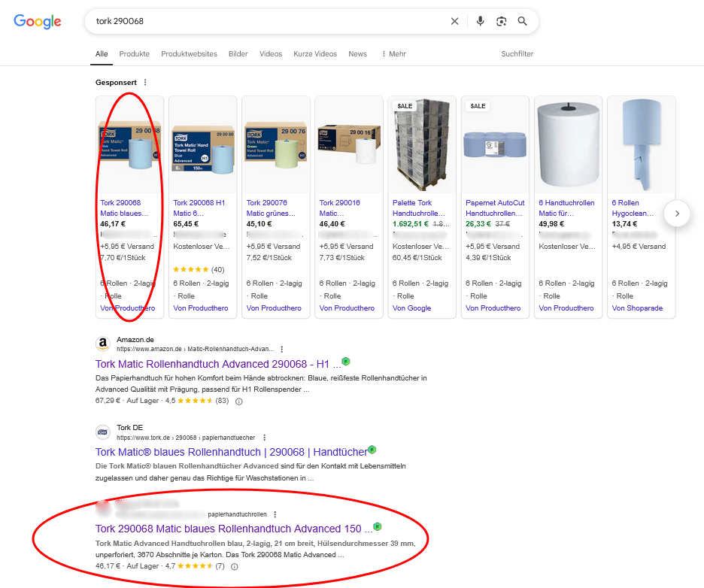Click the info icon after the Amazon rating (83)
The height and width of the screenshot is (588, 704).
pyautogui.click(x=239, y=402)
